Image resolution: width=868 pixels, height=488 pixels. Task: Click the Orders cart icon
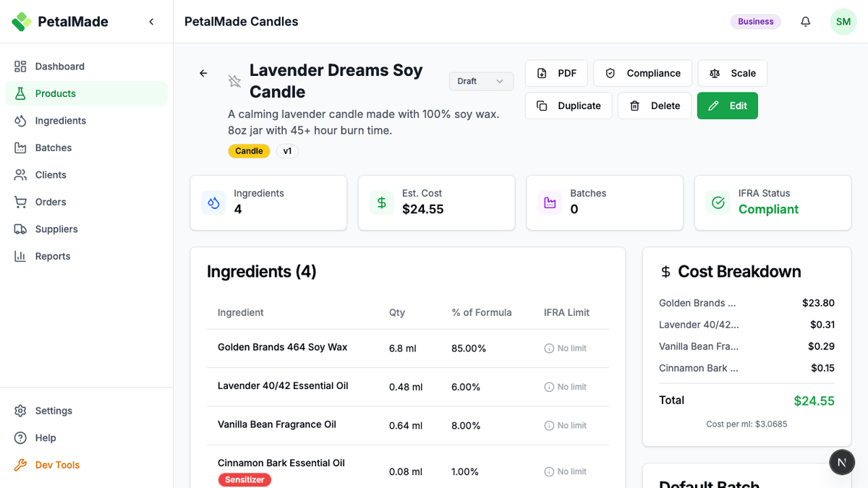(x=21, y=202)
